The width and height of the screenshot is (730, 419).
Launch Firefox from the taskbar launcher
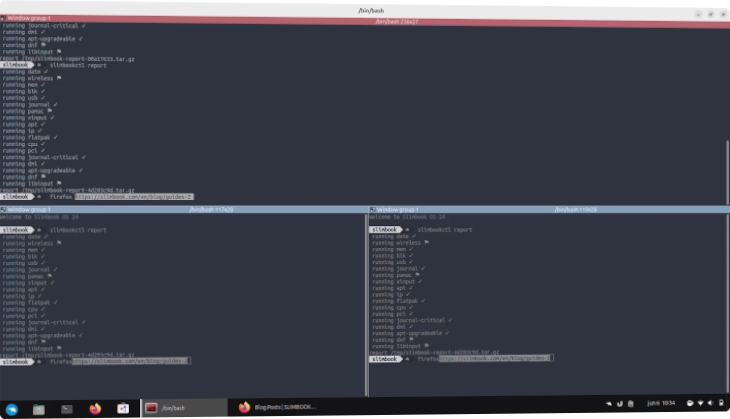click(95, 409)
